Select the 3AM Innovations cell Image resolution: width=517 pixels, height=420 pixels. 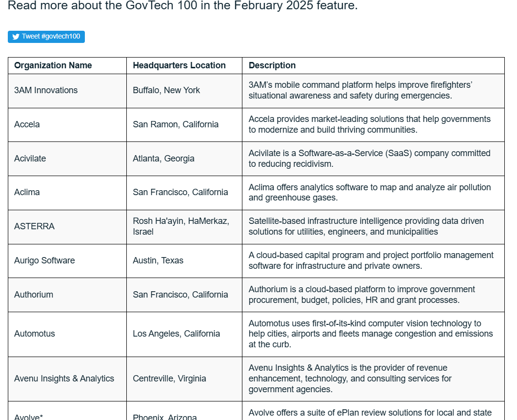[x=67, y=91]
